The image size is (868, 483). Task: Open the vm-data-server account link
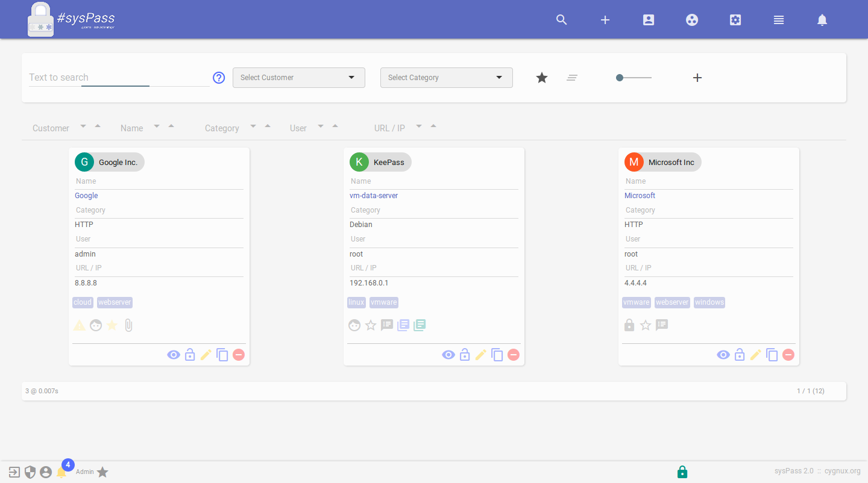374,196
